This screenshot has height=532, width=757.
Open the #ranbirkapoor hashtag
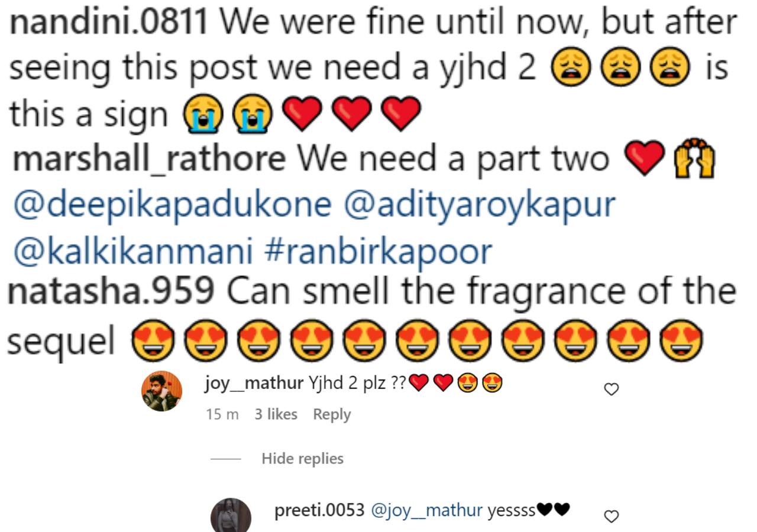[378, 251]
